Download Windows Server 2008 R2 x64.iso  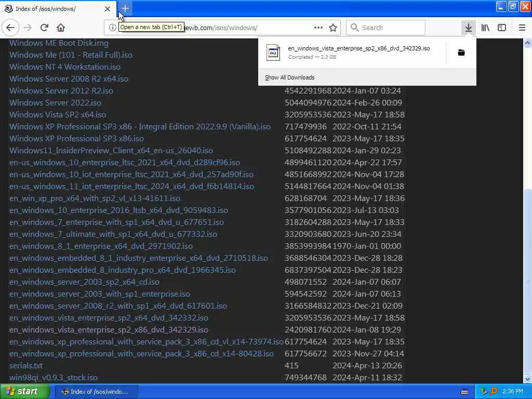(x=69, y=79)
